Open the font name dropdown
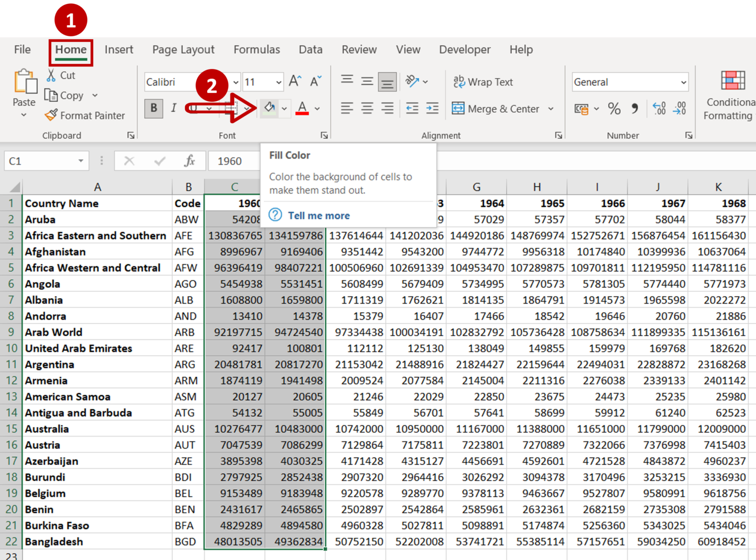 (235, 82)
